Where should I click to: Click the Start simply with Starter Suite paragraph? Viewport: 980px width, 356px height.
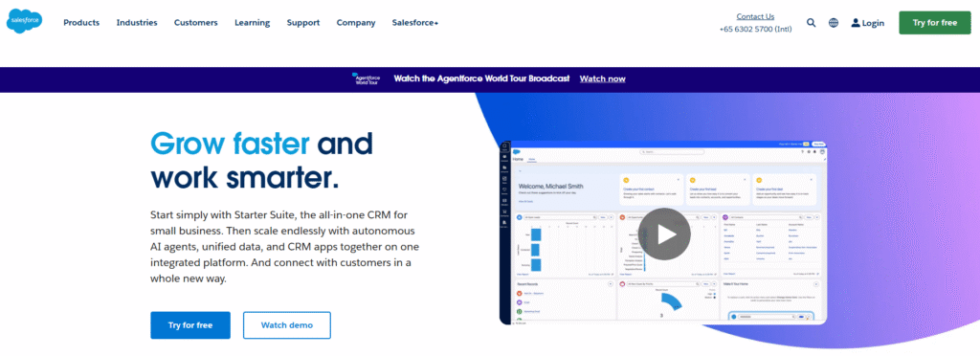[x=285, y=247]
